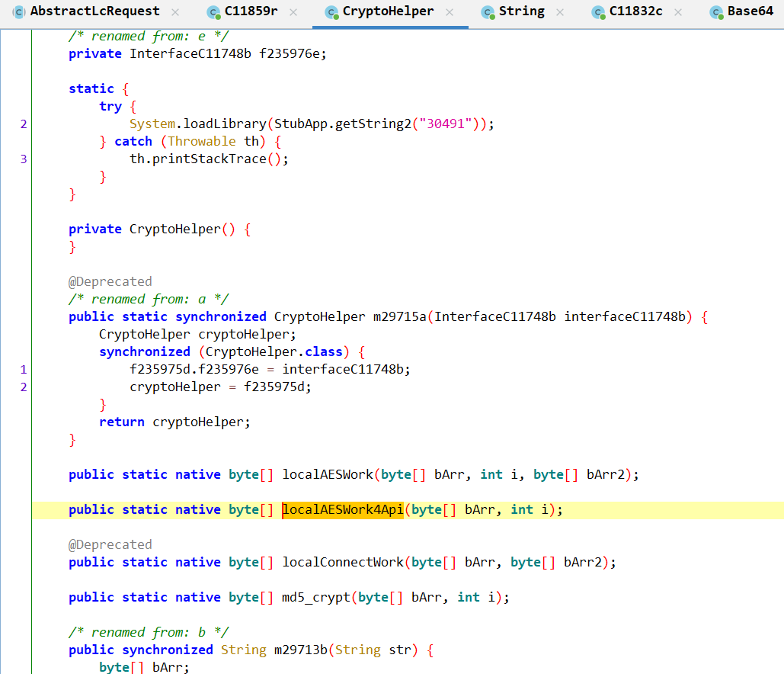Click the Throwable type in catch clause
Image resolution: width=784 pixels, height=674 pixels.
click(x=201, y=142)
